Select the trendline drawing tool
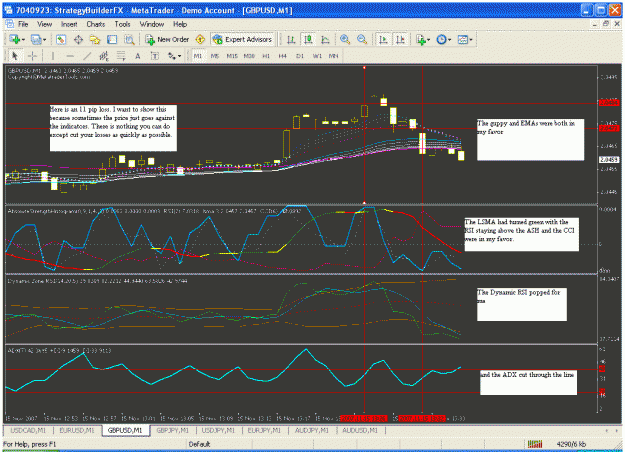This screenshot has height=452, width=625. (87, 56)
